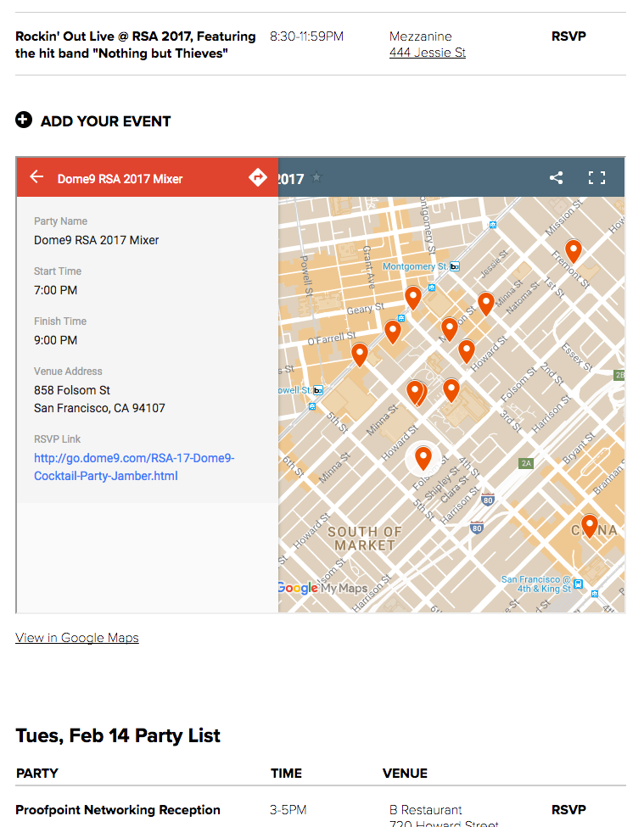Click the 9:00 PM finish time
The image size is (644, 827).
(x=55, y=340)
